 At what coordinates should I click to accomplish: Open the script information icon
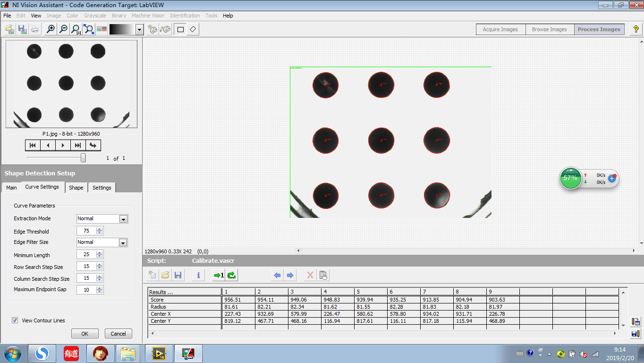point(198,275)
